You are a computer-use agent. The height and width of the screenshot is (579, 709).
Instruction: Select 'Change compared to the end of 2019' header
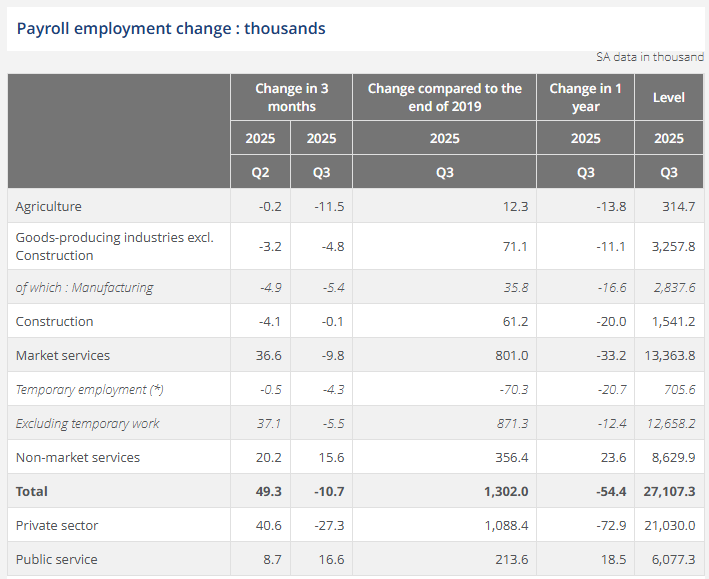[x=444, y=97]
